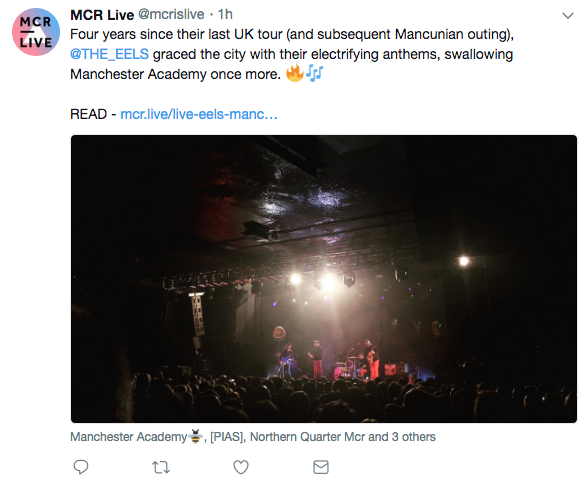
Task: Click the tagged Manchester Academy account
Action: [128, 437]
